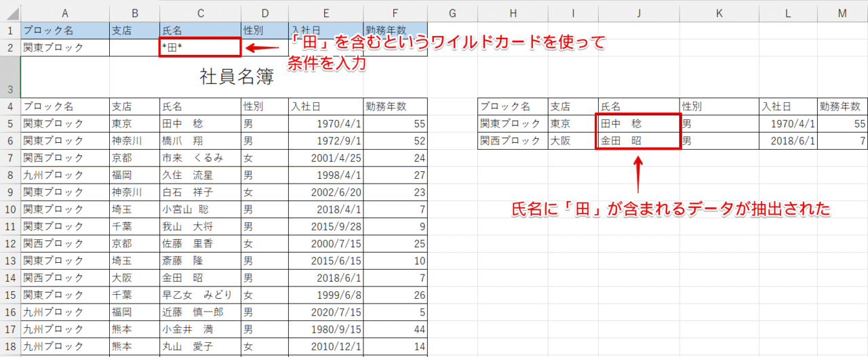Select row header 9
The height and width of the screenshot is (357, 868).
[10, 192]
